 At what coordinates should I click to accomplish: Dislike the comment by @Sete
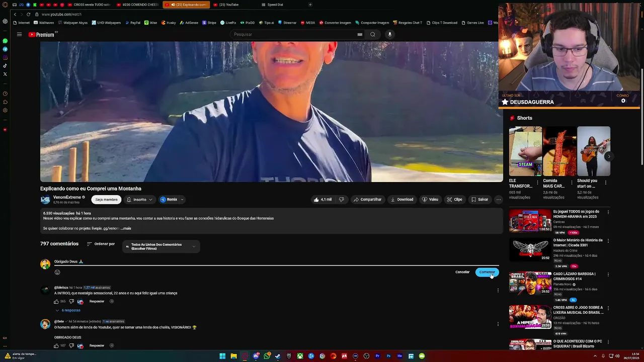[x=71, y=345]
